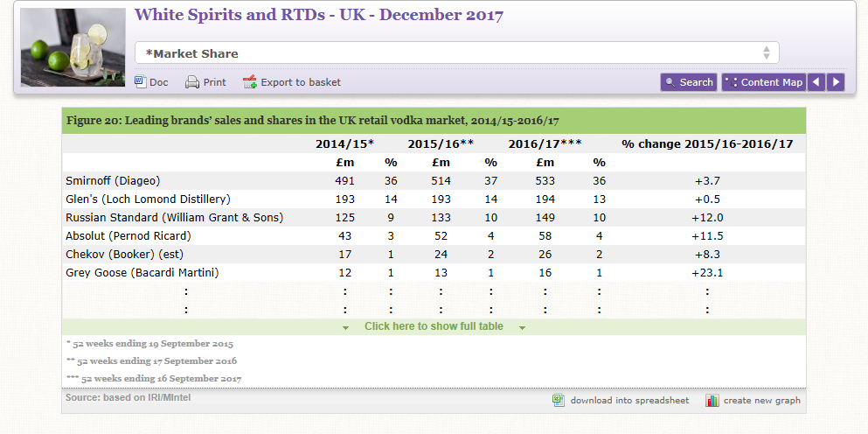Click the Print link text

pyautogui.click(x=214, y=82)
